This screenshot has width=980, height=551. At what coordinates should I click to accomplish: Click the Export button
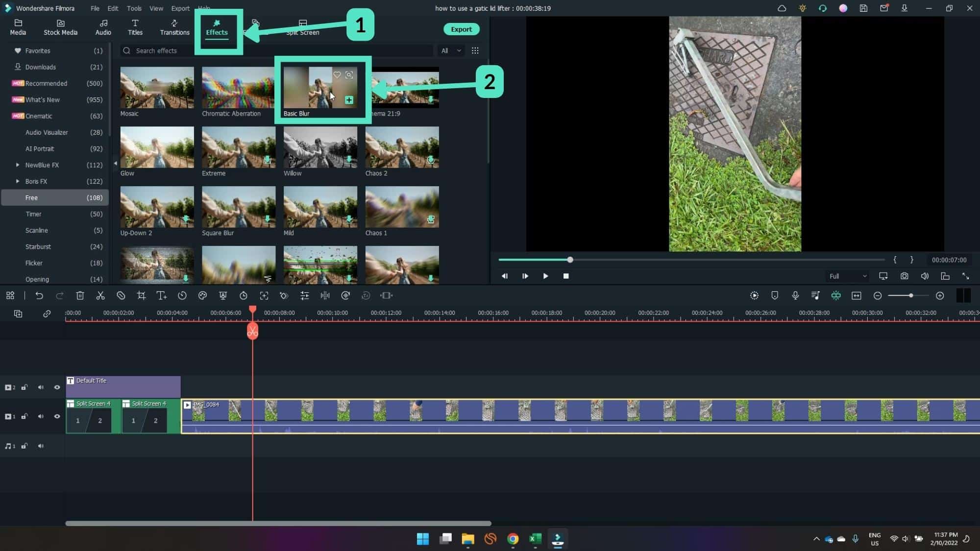coord(461,29)
